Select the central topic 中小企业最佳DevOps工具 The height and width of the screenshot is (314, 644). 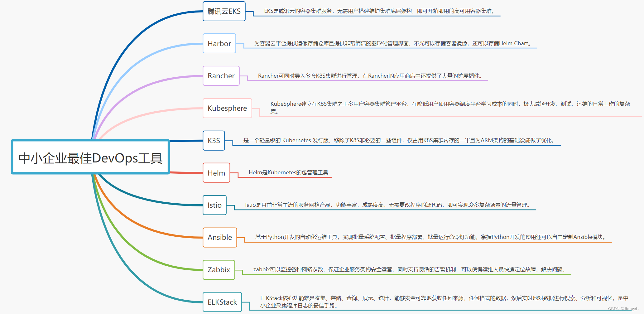(90, 157)
